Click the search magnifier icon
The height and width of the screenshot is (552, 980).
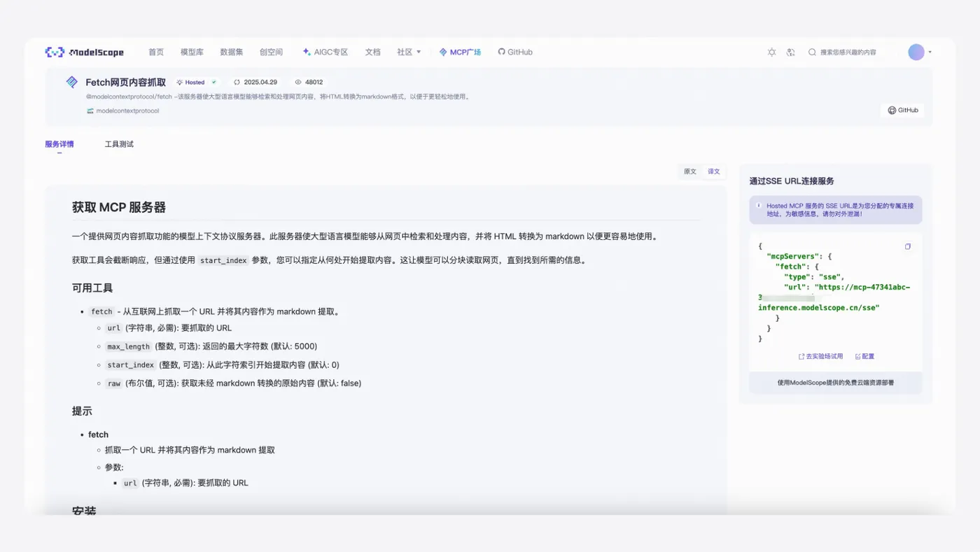click(x=812, y=52)
